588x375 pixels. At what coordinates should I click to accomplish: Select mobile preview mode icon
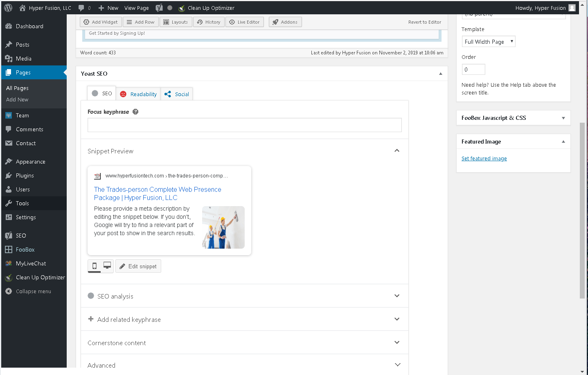95,266
